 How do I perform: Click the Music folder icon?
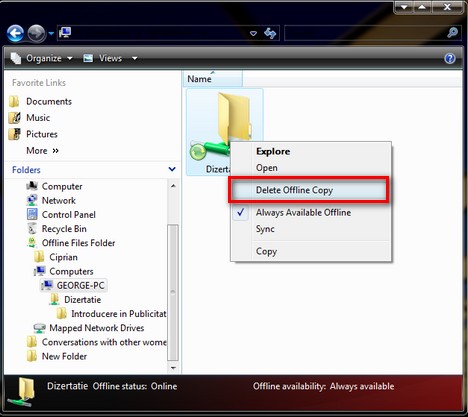[x=14, y=118]
